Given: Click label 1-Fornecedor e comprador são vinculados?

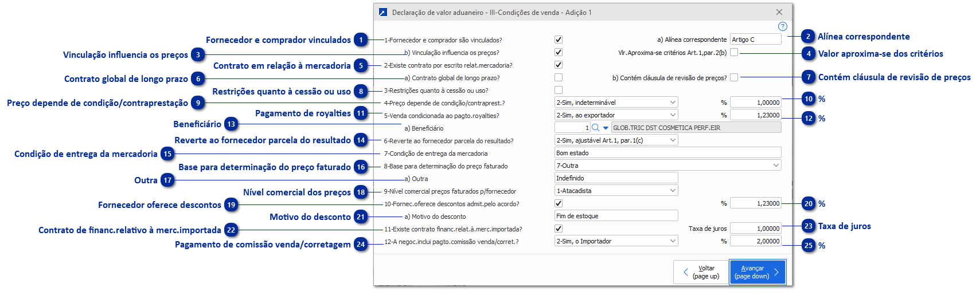Looking at the screenshot, I should click(443, 40).
